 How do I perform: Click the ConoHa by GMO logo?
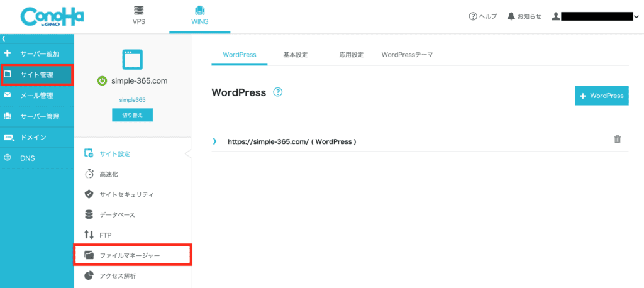pos(52,17)
